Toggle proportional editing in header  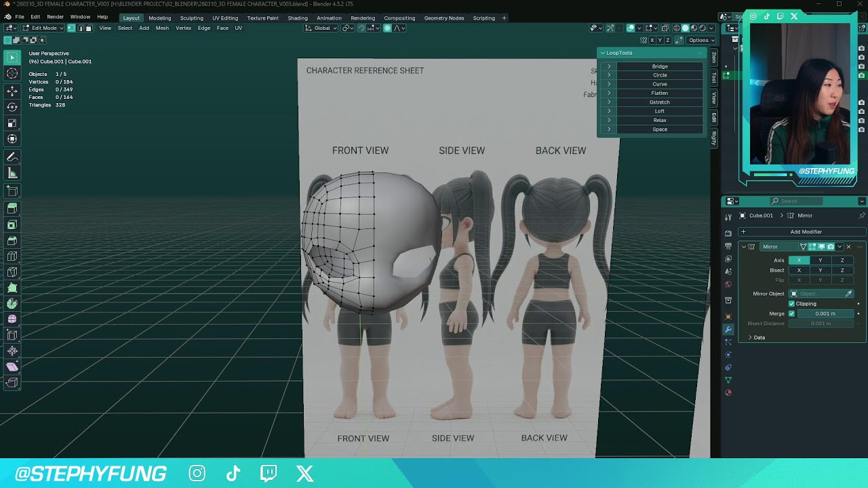[x=387, y=28]
